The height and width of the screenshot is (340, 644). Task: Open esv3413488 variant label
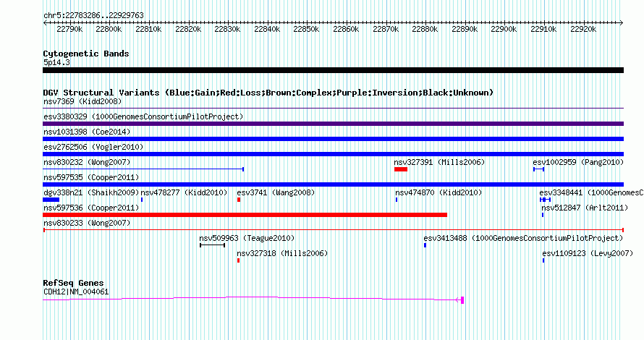point(523,238)
